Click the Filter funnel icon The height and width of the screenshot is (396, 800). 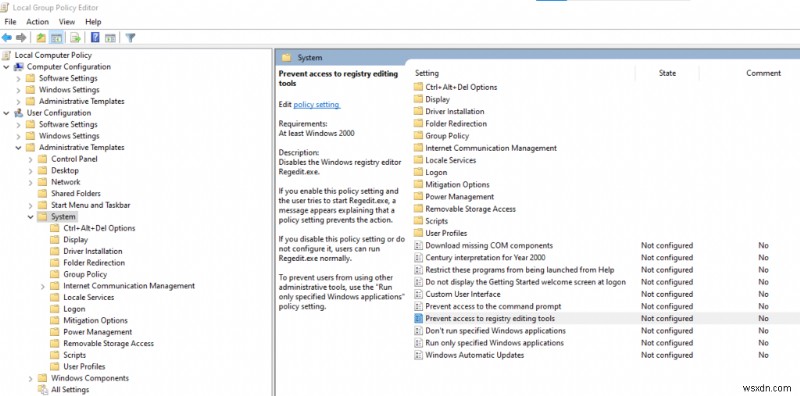pyautogui.click(x=131, y=38)
